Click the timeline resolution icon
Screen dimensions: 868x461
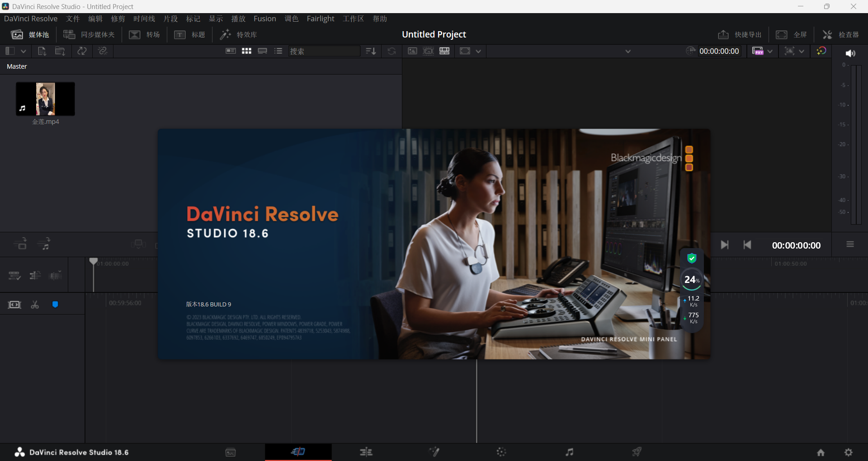[x=789, y=51]
